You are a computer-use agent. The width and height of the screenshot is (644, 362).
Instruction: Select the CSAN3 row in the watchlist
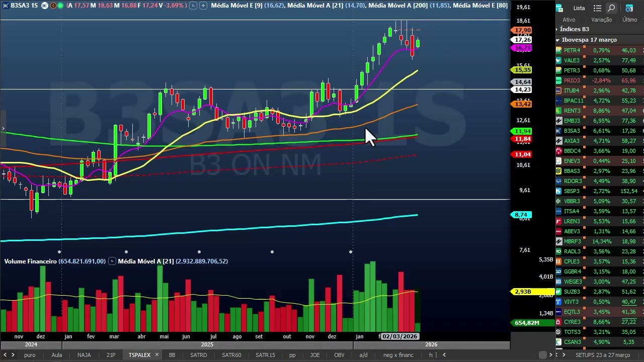(x=600, y=342)
